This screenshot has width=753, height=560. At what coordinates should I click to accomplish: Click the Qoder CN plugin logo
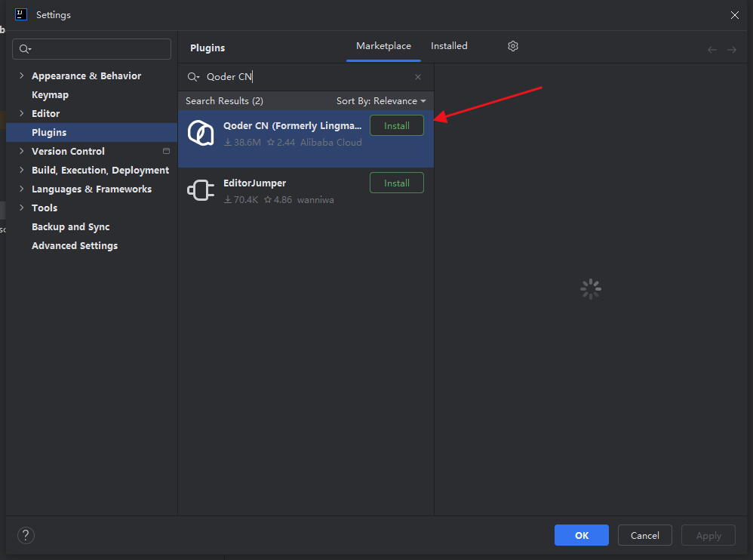(201, 133)
